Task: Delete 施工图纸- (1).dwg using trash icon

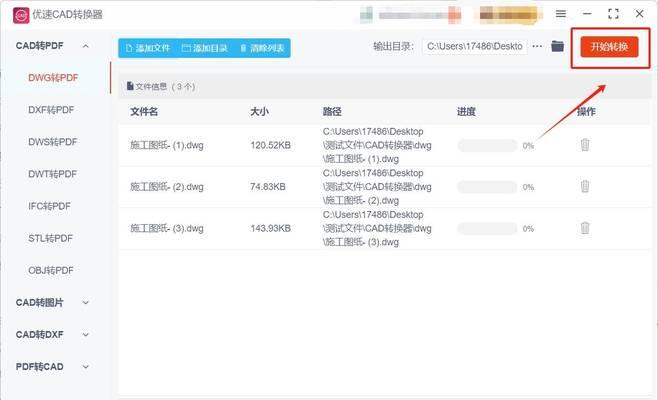Action: tap(585, 145)
